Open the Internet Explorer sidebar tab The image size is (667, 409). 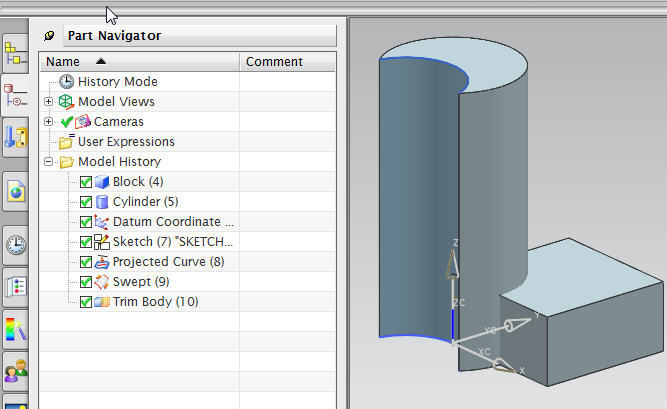pyautogui.click(x=16, y=192)
